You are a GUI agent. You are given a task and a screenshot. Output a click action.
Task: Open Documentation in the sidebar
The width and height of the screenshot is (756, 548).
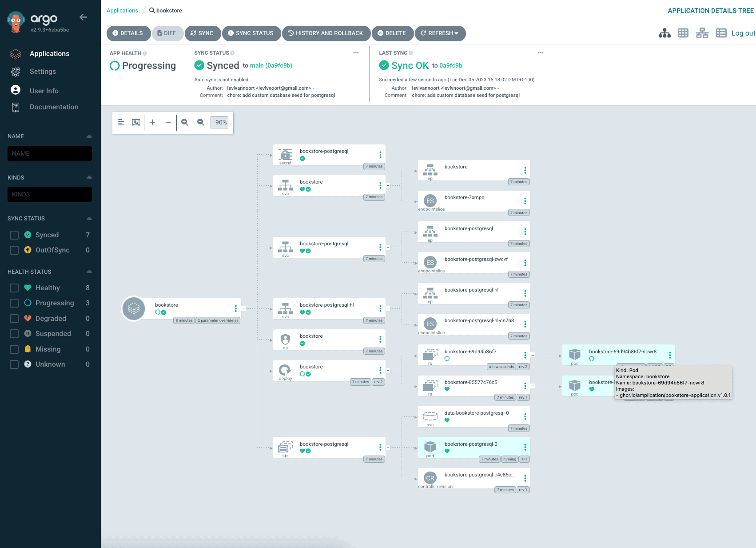54,107
